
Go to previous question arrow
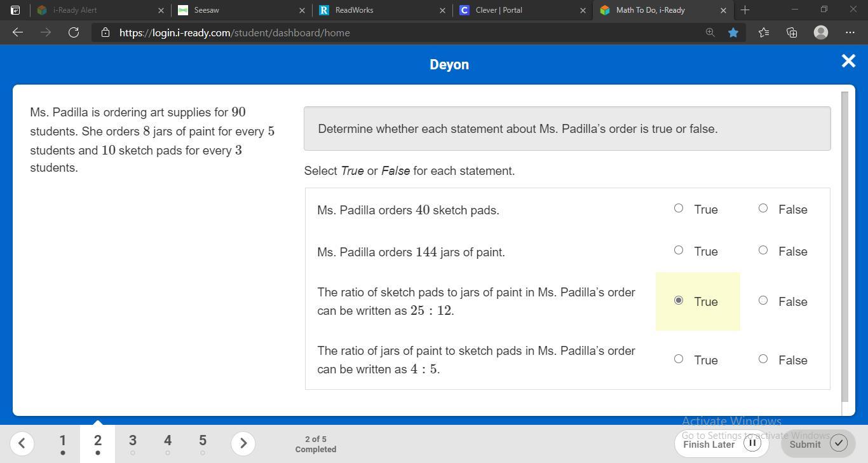[x=22, y=443]
